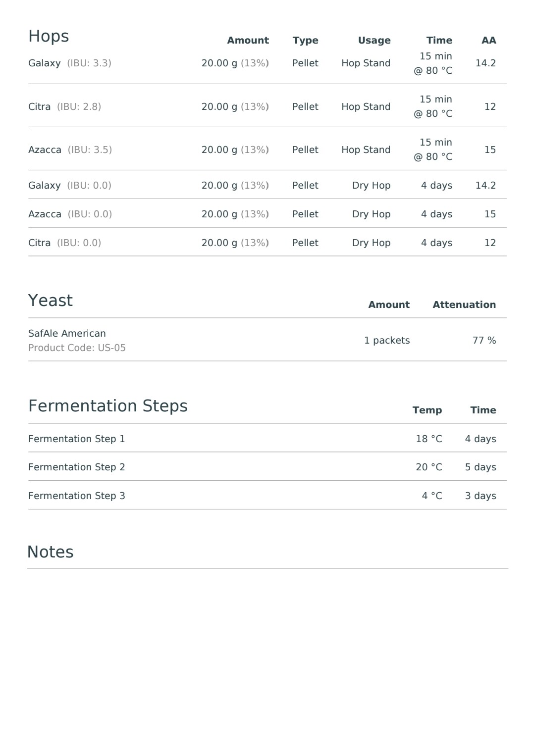
Task: Click the Citra Dry Hop row
Action: 267,243
